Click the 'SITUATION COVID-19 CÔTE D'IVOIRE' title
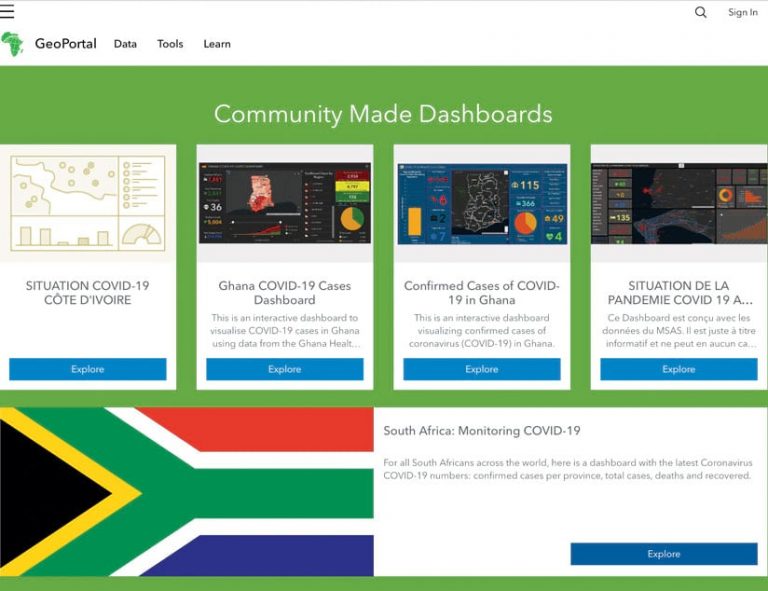The width and height of the screenshot is (768, 591). (x=88, y=293)
